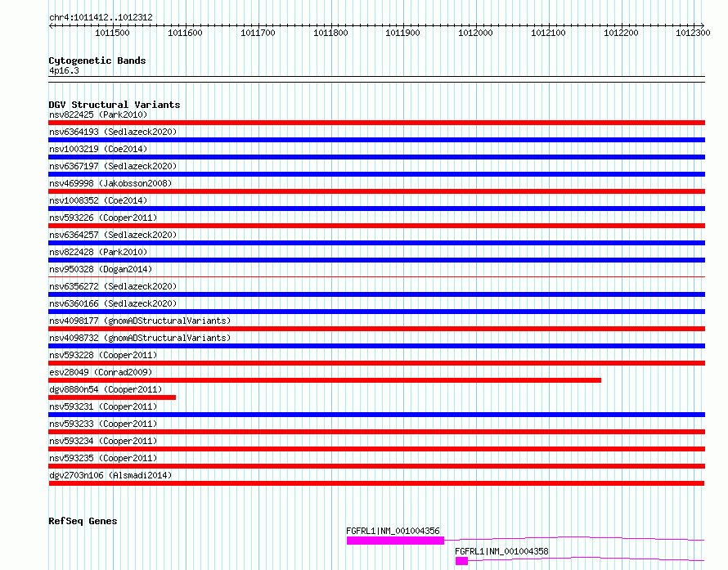The width and height of the screenshot is (728, 570).
Task: Open the nsv593234 (Cooper2011) label
Action: (103, 441)
